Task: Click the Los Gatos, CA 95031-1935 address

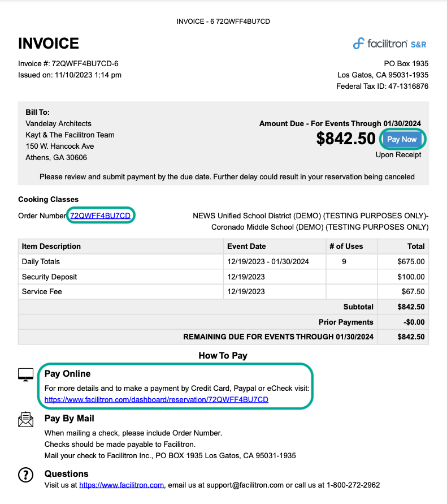Action: coord(383,75)
